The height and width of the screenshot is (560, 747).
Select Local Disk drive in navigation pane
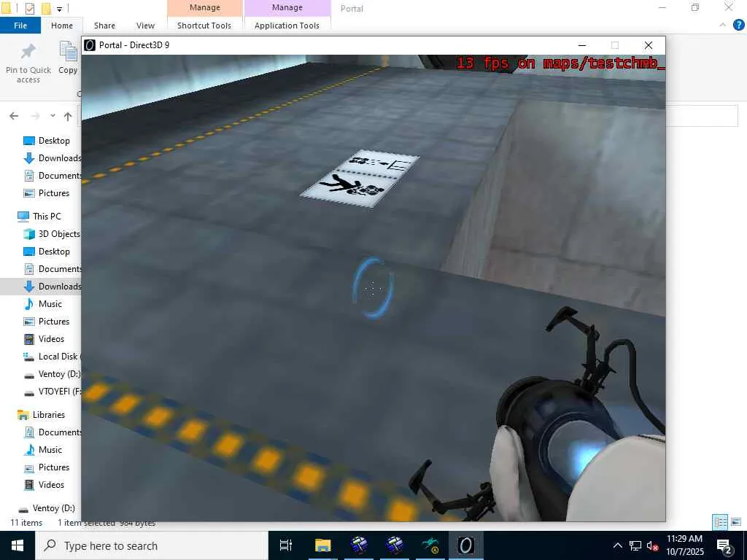[52, 356]
